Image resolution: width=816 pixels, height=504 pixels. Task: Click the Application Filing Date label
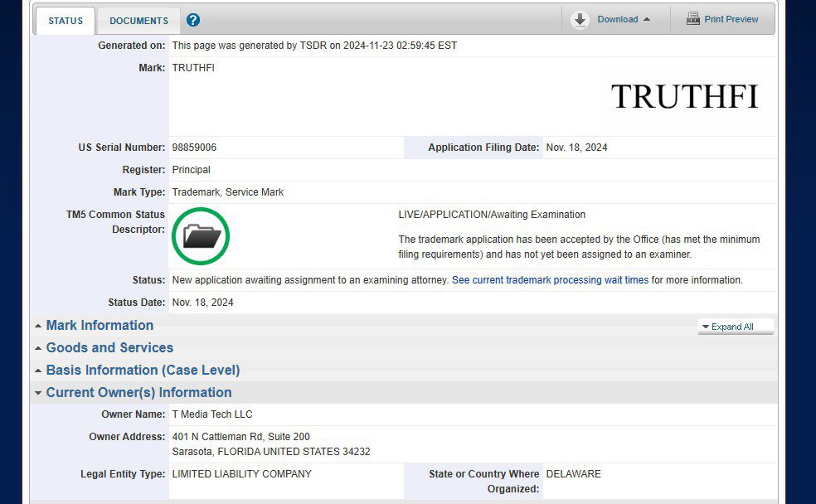(x=483, y=148)
